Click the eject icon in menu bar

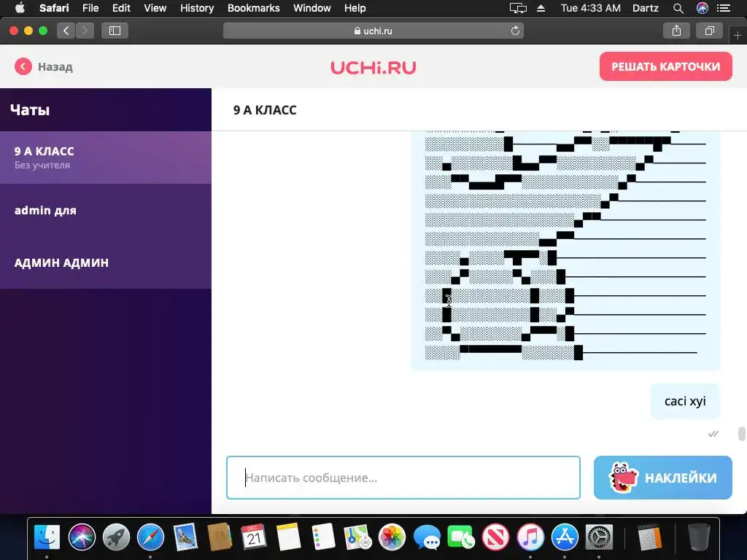click(x=541, y=8)
